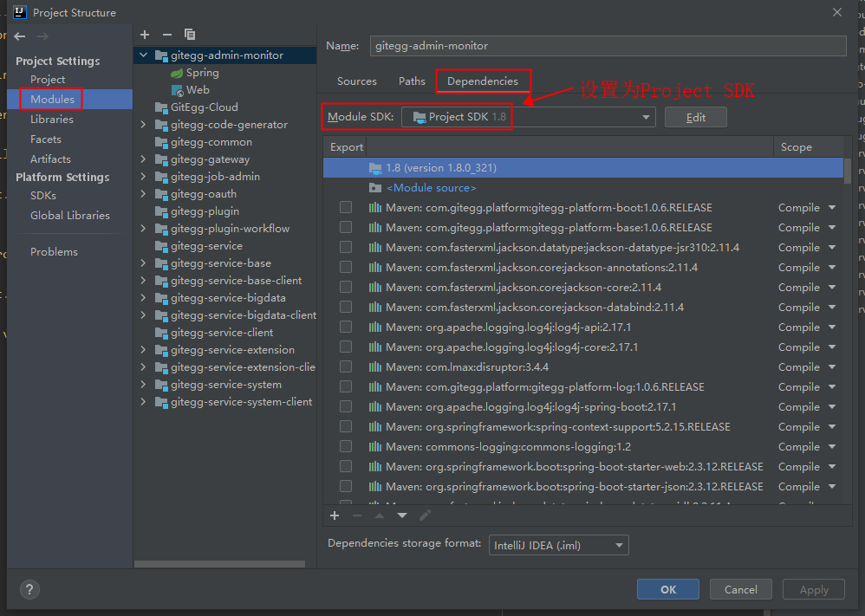Click the OK button

(x=668, y=589)
